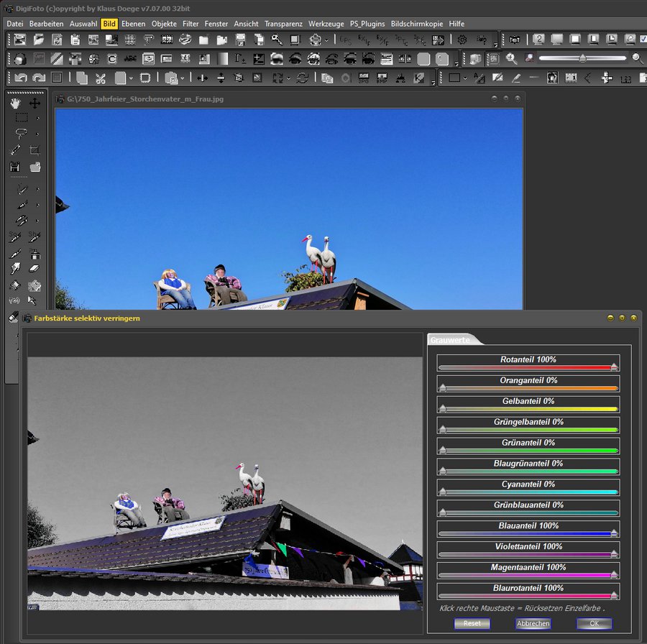Open settings via the gear icon

[462, 40]
